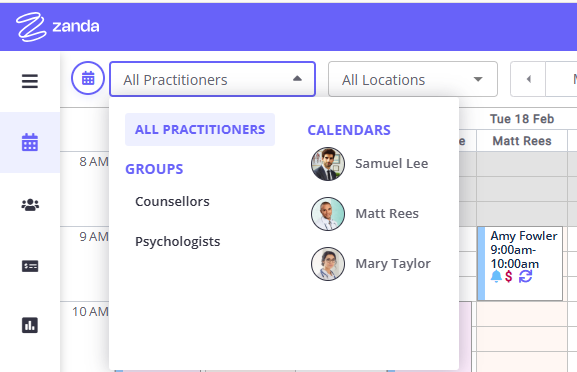Open the reports bar chart icon
The height and width of the screenshot is (372, 577).
[x=30, y=325]
